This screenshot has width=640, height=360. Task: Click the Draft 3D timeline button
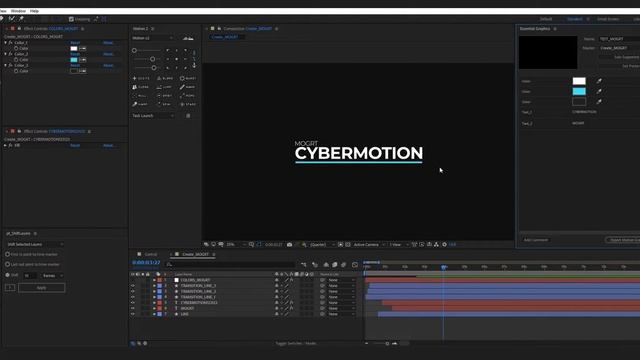(x=315, y=265)
